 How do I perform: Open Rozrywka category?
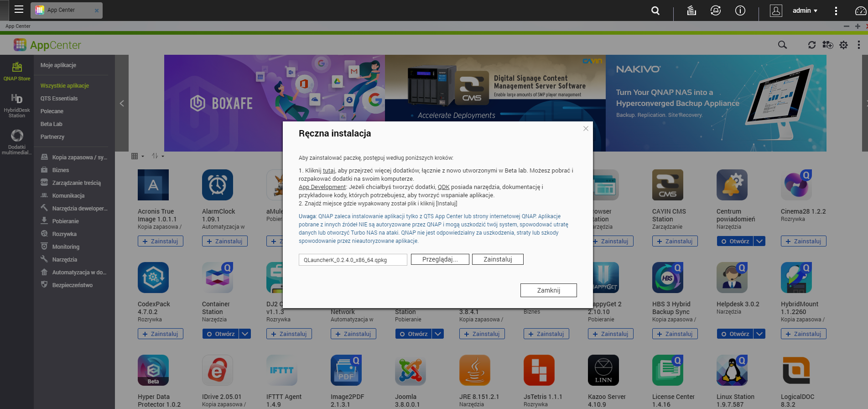pos(58,234)
